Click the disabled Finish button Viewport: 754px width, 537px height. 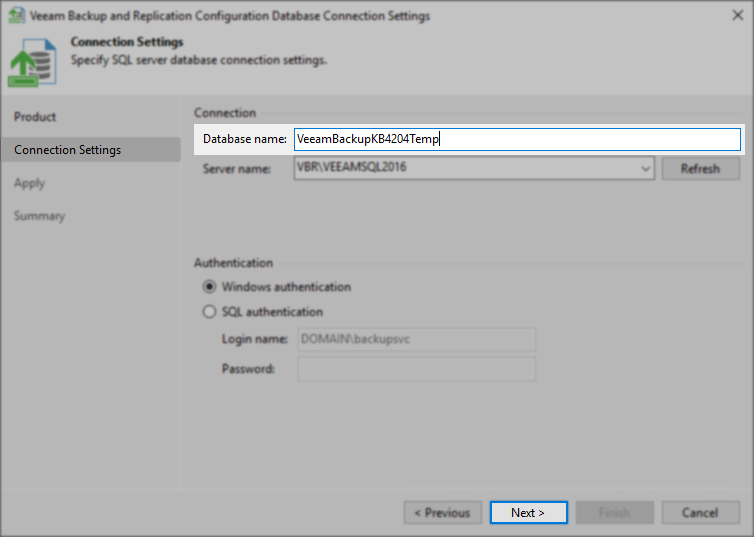[x=615, y=512]
